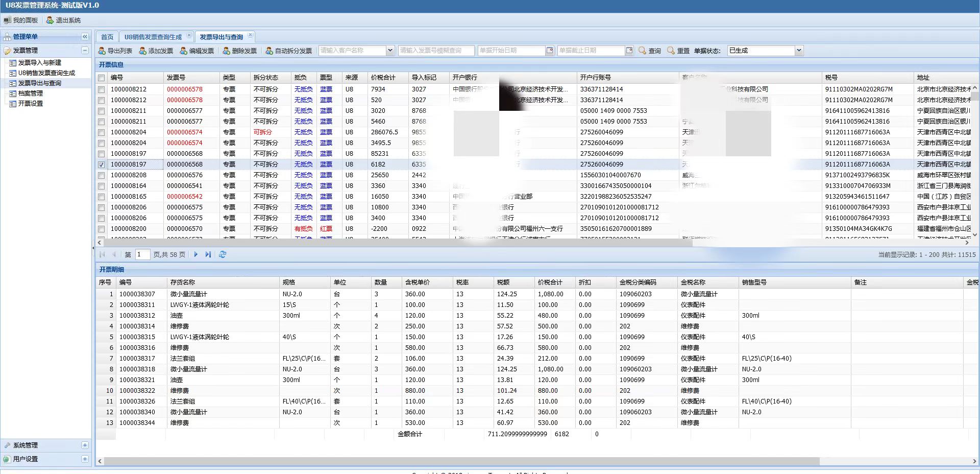Check row 1000008197 with 价税合计 85231
This screenshot has height=474, width=980.
(102, 154)
